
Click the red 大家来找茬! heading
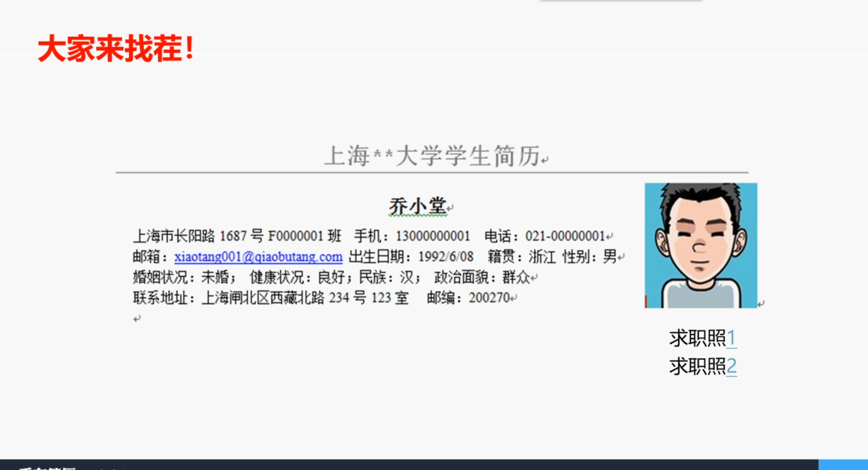pos(116,48)
